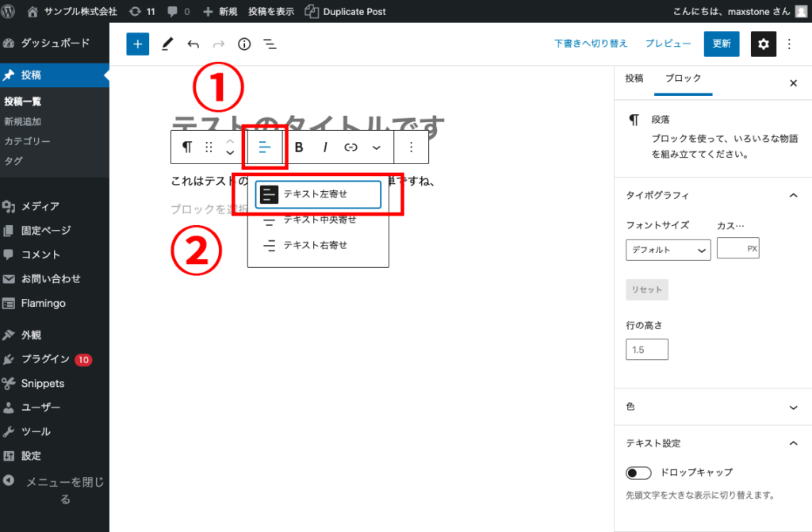This screenshot has width=812, height=532.
Task: Apply italic formatting icon
Action: coord(325,147)
